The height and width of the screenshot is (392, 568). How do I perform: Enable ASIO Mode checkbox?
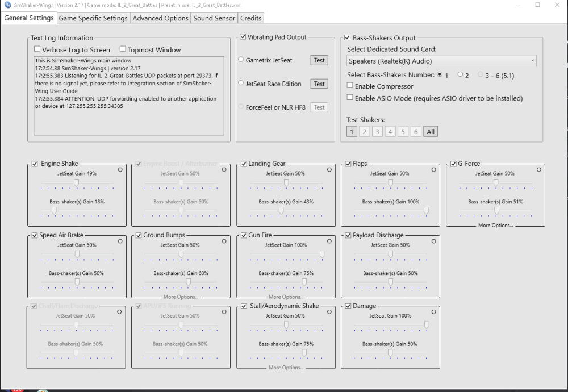[x=350, y=98]
